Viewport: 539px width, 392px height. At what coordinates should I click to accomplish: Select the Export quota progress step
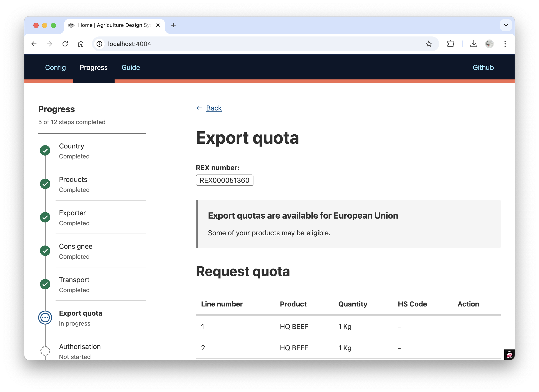[81, 313]
